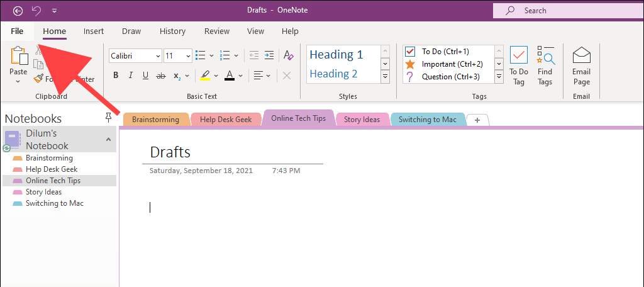
Task: Click the To Do Tag button
Action: pyautogui.click(x=519, y=66)
